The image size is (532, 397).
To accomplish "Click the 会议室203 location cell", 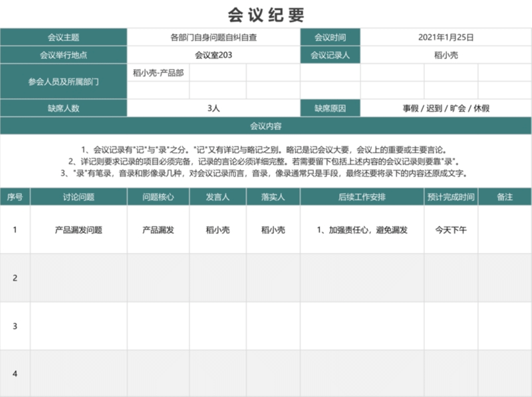I will pos(213,55).
